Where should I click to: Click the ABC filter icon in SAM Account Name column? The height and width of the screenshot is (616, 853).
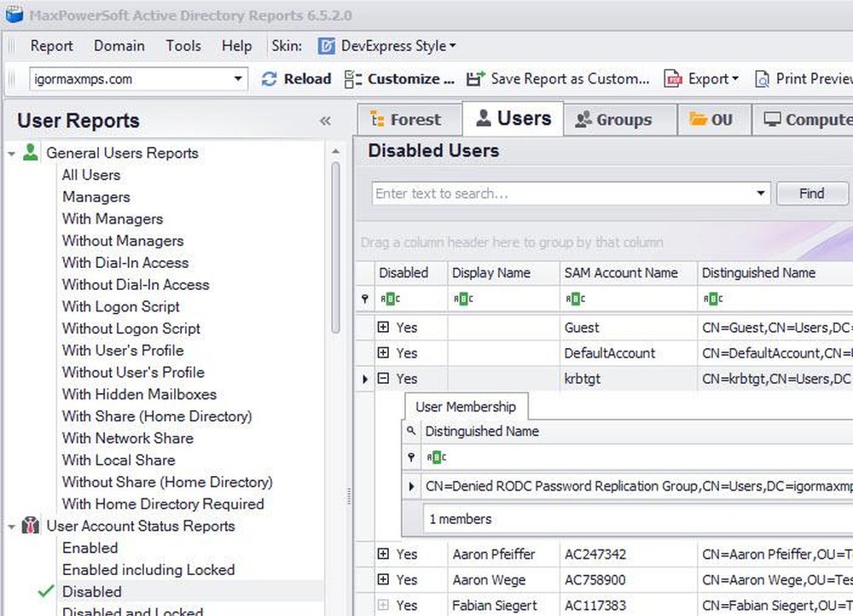(x=573, y=299)
